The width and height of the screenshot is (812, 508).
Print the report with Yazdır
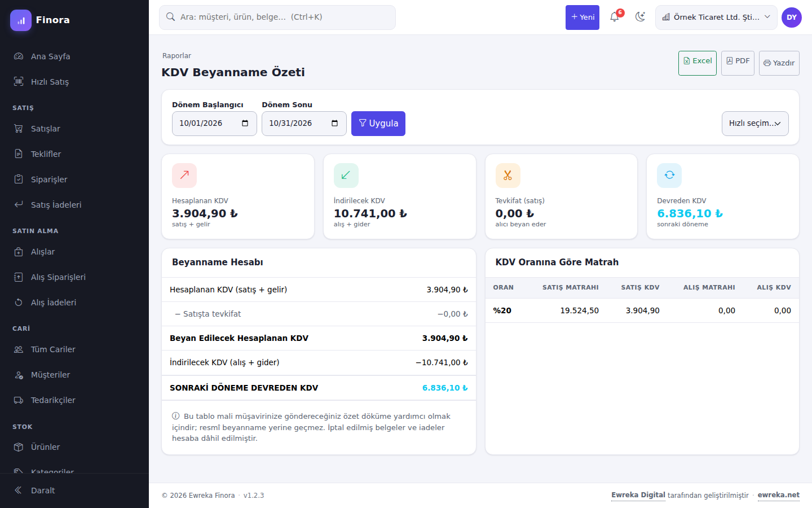tap(779, 63)
